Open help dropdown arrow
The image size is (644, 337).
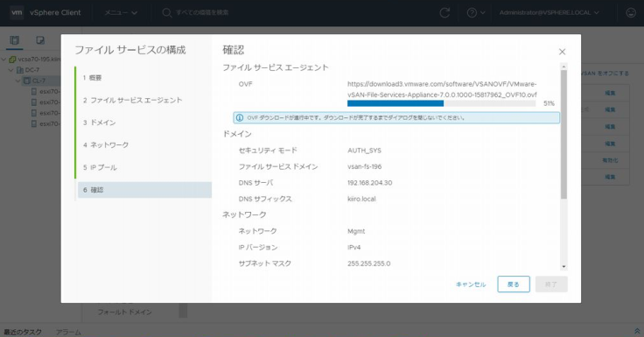[x=483, y=13]
